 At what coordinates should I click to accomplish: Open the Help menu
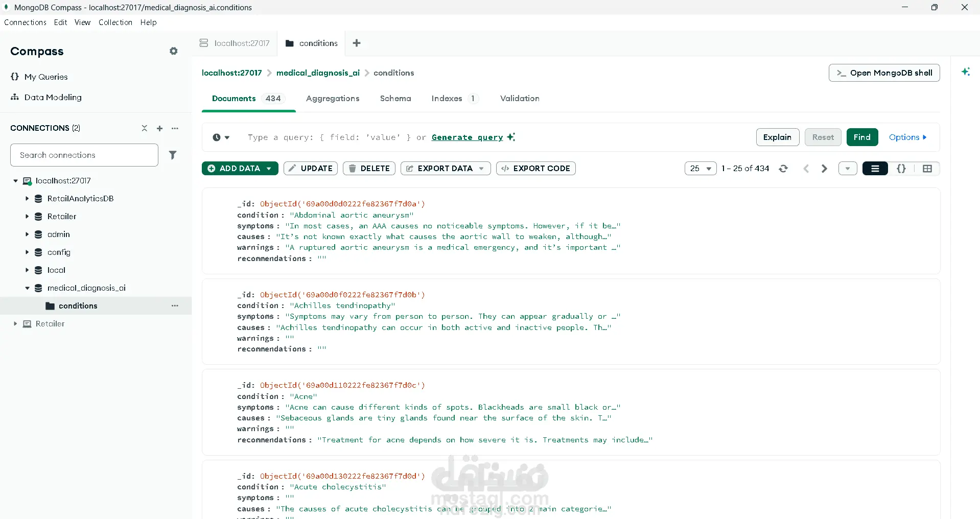click(149, 22)
